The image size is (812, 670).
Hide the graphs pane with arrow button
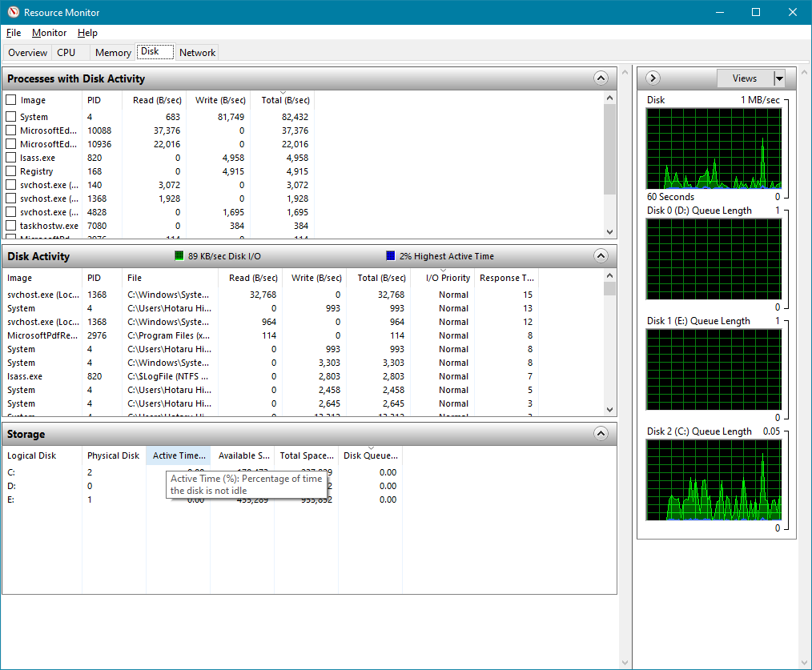pyautogui.click(x=653, y=78)
